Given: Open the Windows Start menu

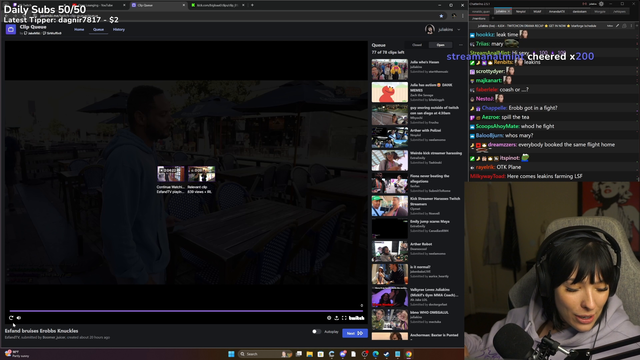Looking at the screenshot, I should click(231, 354).
